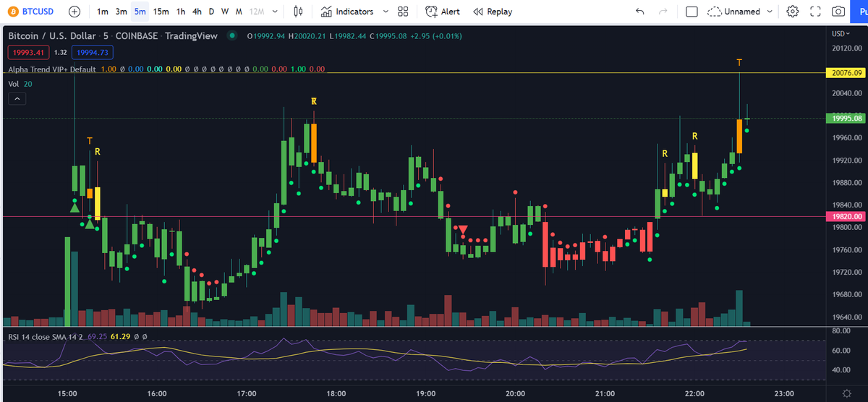Click the RSI SMA value 61.29
The image size is (868, 402).
tap(120, 337)
